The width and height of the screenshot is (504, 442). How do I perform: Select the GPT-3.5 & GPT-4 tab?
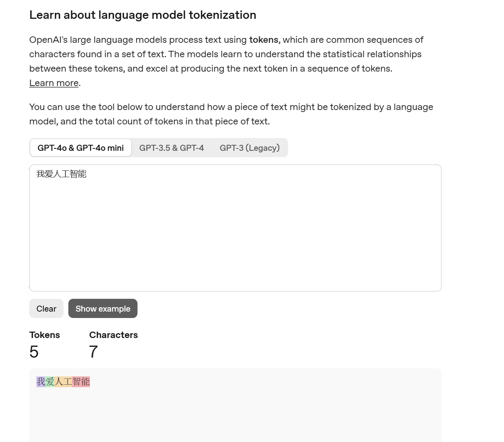[171, 148]
